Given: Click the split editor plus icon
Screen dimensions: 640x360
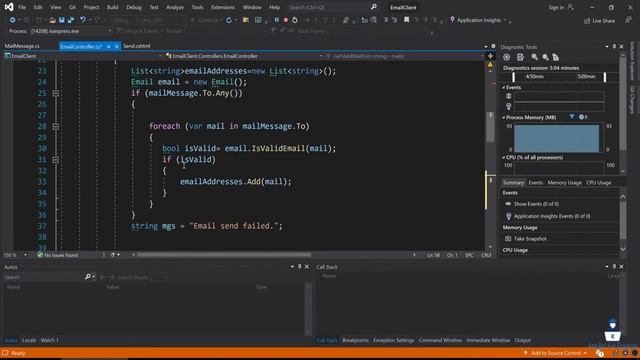Looking at the screenshot, I should pos(490,56).
